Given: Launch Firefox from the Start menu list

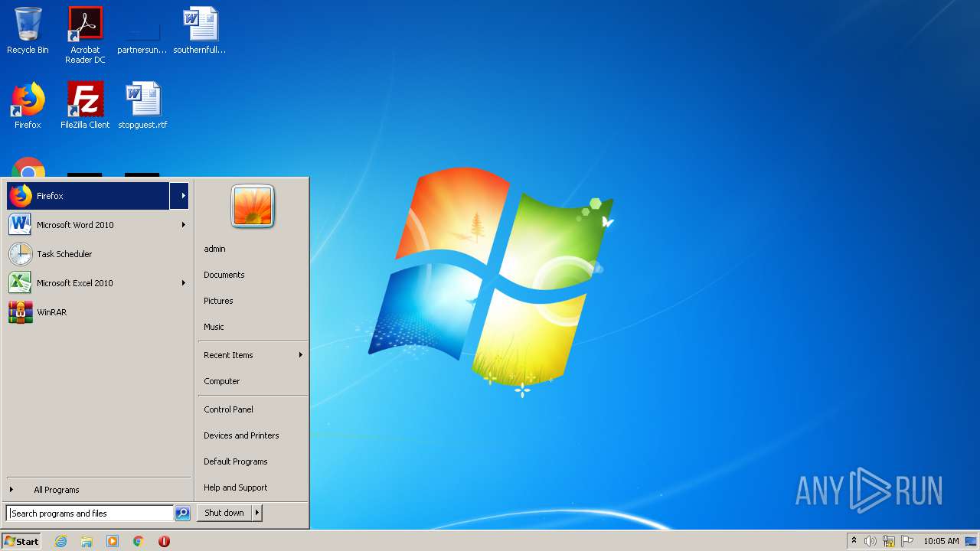Looking at the screenshot, I should (88, 196).
